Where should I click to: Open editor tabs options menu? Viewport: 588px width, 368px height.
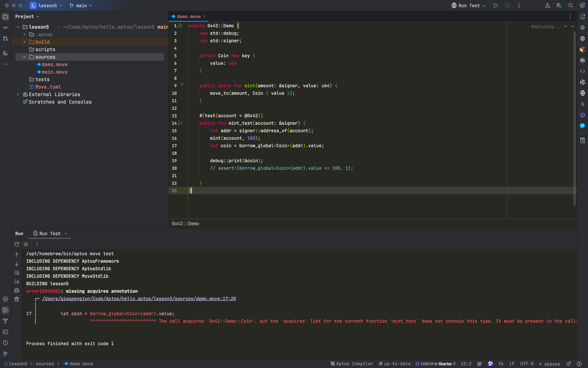[570, 16]
